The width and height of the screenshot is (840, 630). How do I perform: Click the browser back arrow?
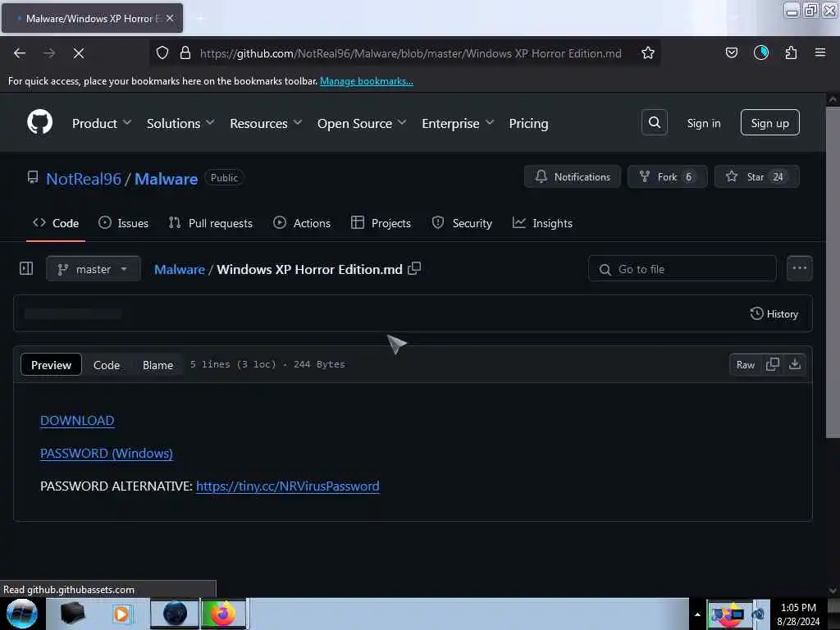[x=20, y=53]
